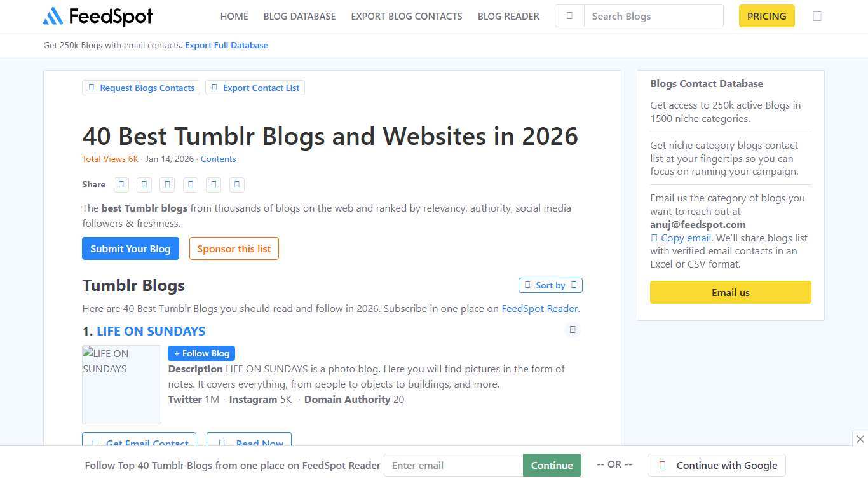Click the first Share icon

point(121,184)
